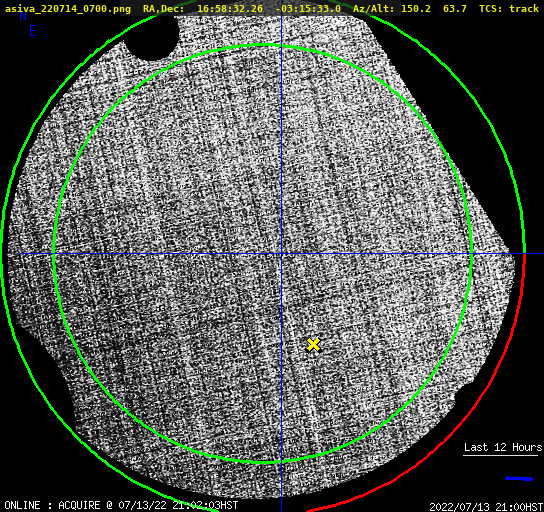Click the asiva_220714_0700.png filename text

tap(68, 9)
